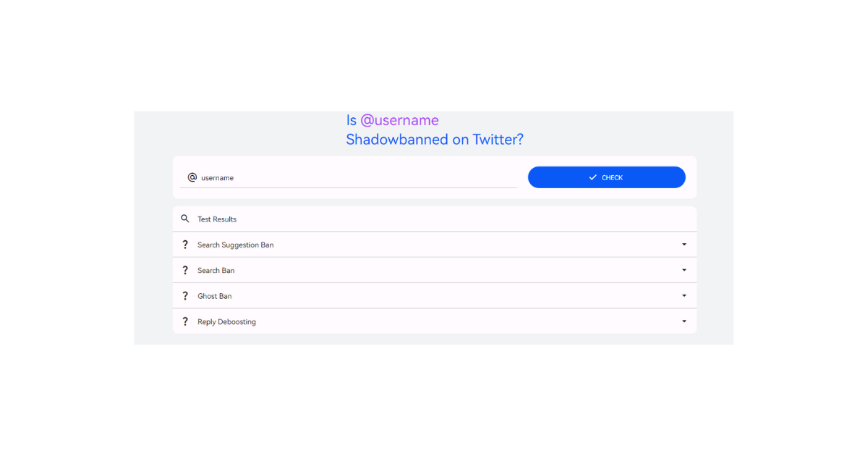Click the purple @username heading text
This screenshot has width=868, height=456.
click(399, 120)
